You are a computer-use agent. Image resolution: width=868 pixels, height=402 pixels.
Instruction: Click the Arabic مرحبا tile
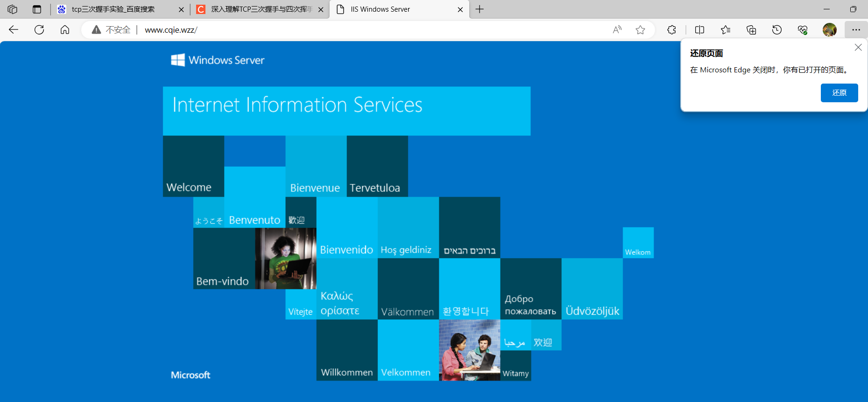[x=515, y=335]
